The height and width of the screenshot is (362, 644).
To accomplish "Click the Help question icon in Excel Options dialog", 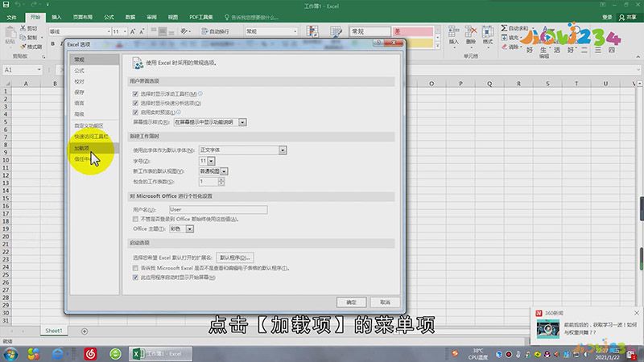I will (x=378, y=43).
